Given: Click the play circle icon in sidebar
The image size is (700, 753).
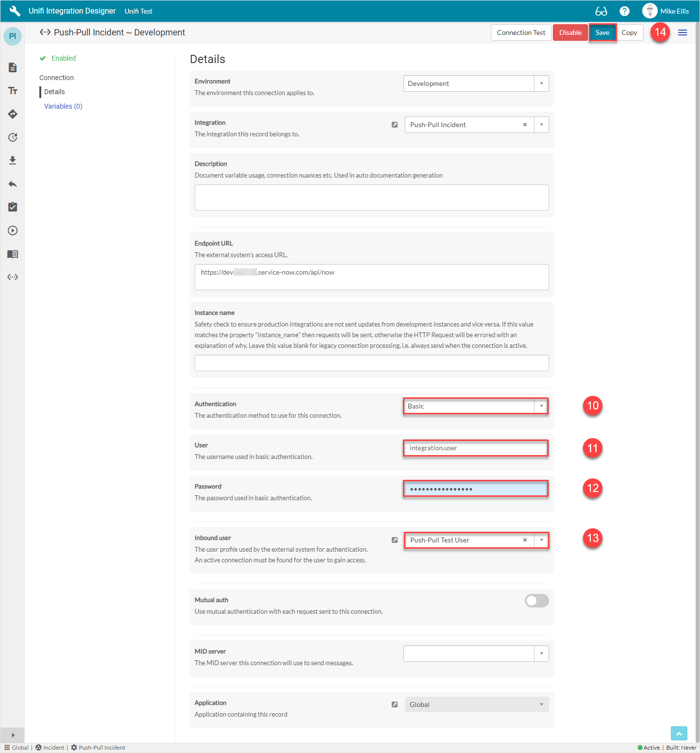Looking at the screenshot, I should coord(13,230).
